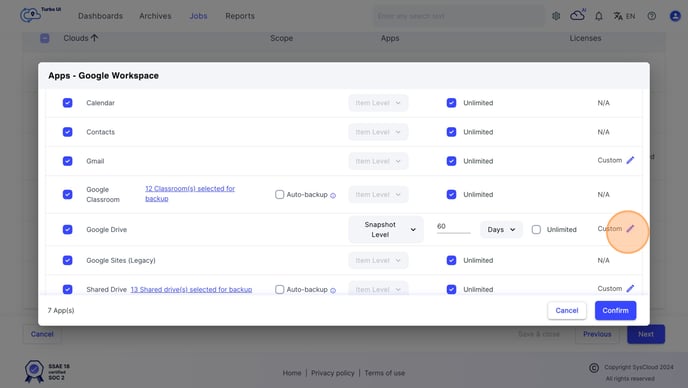Screen dimensions: 688x388
Task: Switch to the Archives tab
Action: click(x=155, y=16)
